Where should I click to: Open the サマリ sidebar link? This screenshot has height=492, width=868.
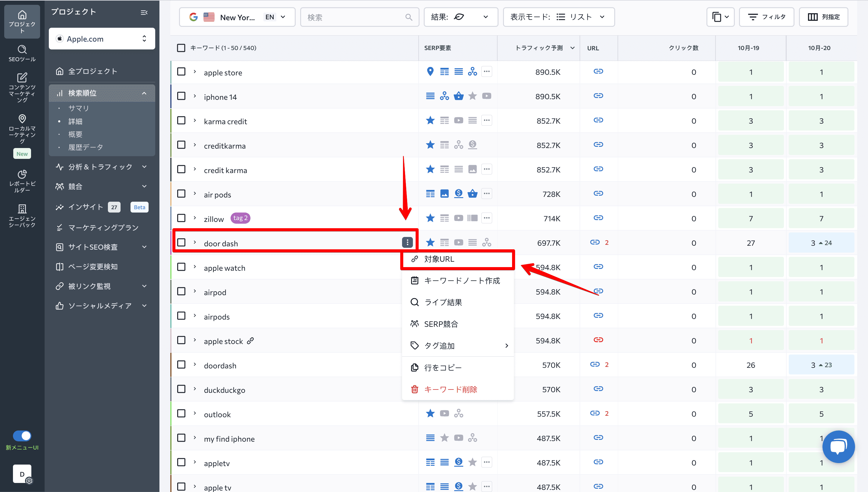coord(78,108)
